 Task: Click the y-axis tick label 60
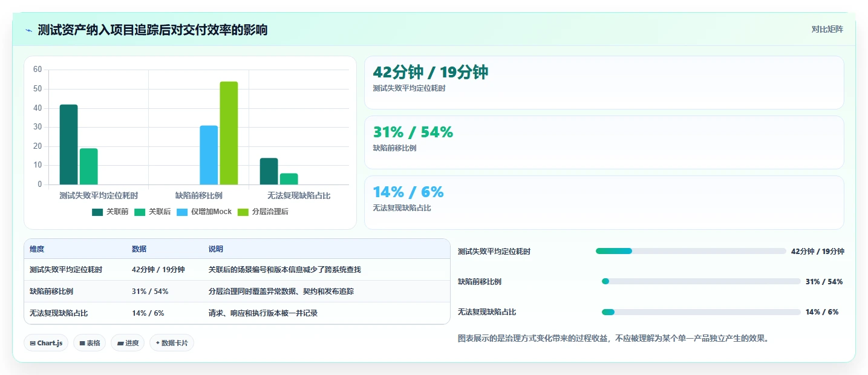click(38, 70)
